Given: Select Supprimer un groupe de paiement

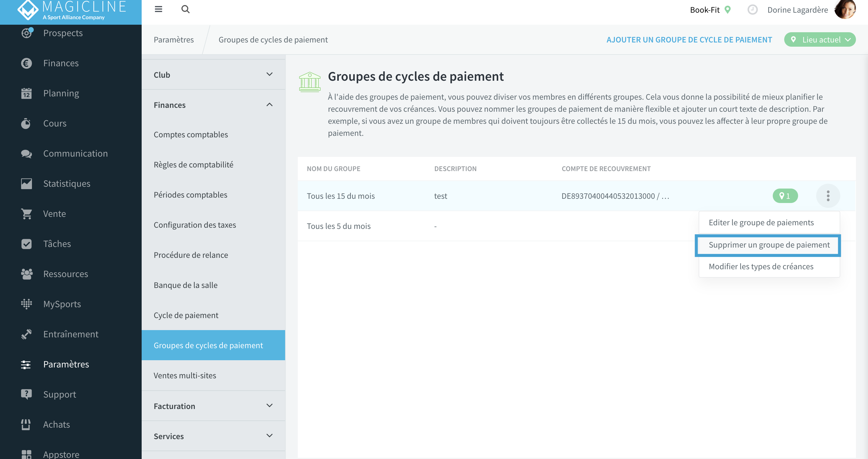Looking at the screenshot, I should (x=769, y=245).
